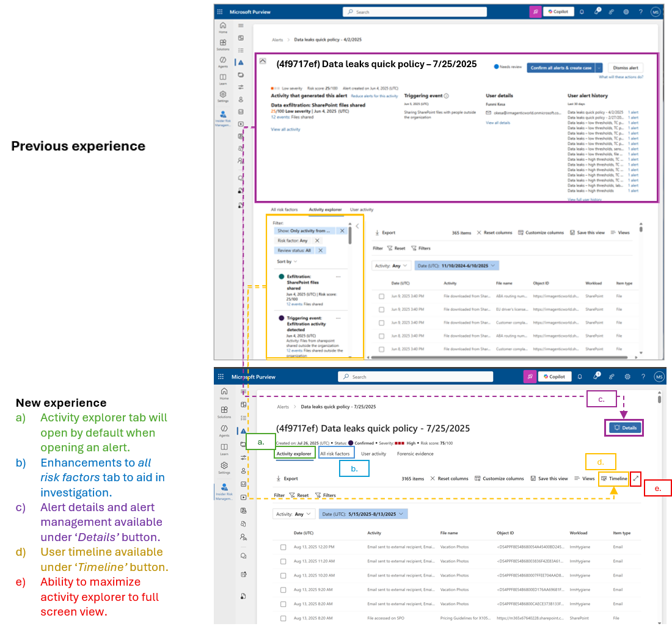
Task: Open arrow beside Confirm all alerts & create case
Action: (599, 68)
